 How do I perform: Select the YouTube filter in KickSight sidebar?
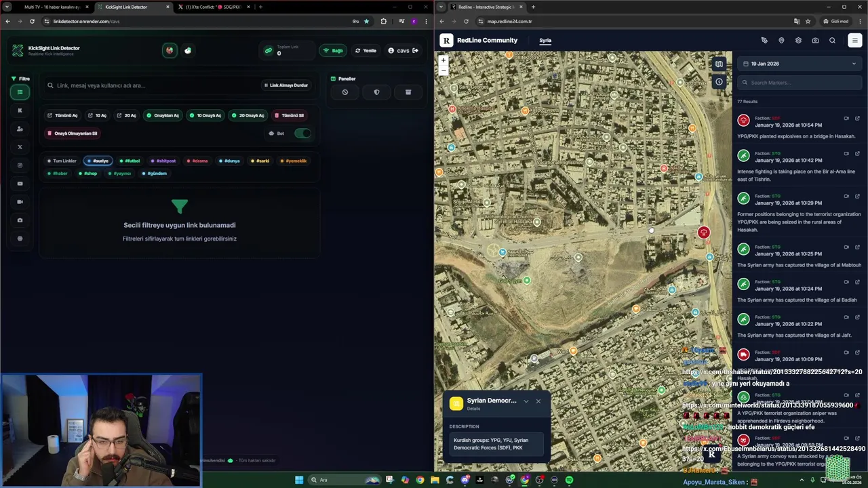click(20, 184)
